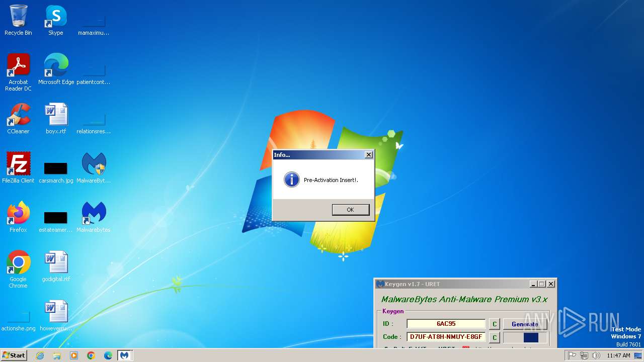Select the FileZilla Client shortcut

coord(18,168)
